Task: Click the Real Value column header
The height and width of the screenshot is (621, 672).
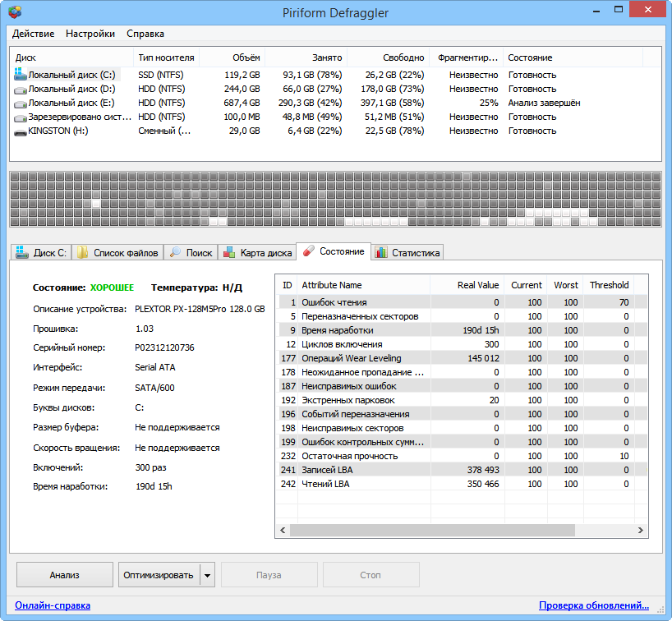Action: 467,285
